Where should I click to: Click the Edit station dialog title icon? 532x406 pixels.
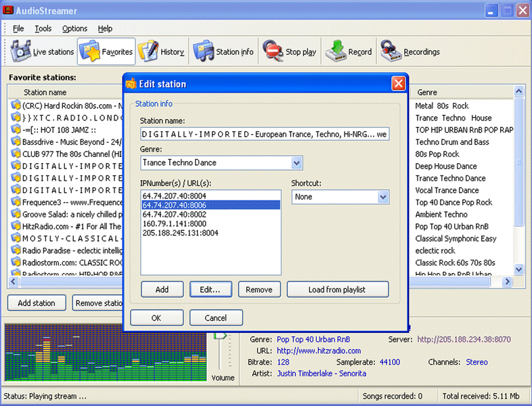131,84
